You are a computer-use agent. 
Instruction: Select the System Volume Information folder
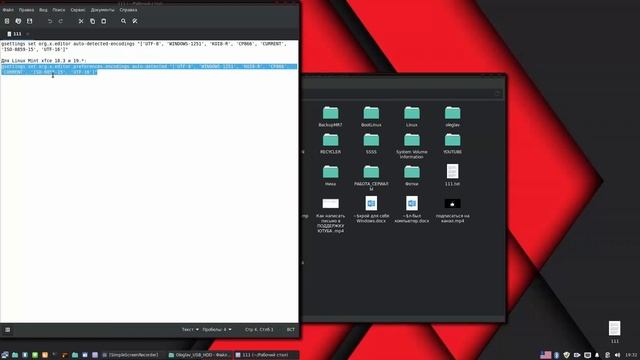click(x=412, y=146)
